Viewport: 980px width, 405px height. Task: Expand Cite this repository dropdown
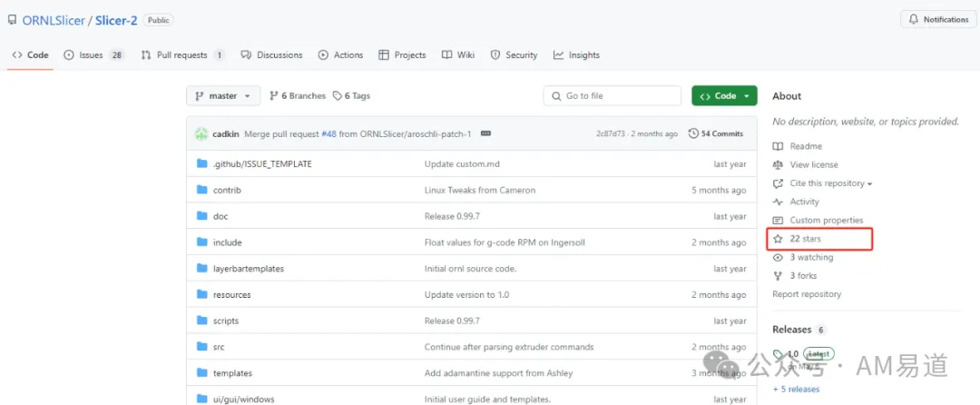[822, 183]
